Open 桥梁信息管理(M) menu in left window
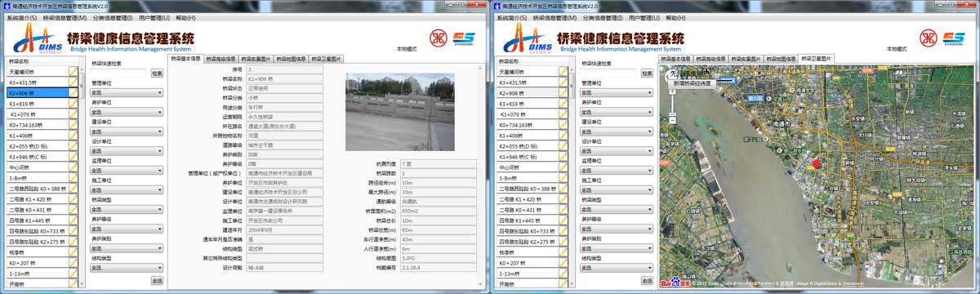 65,17
